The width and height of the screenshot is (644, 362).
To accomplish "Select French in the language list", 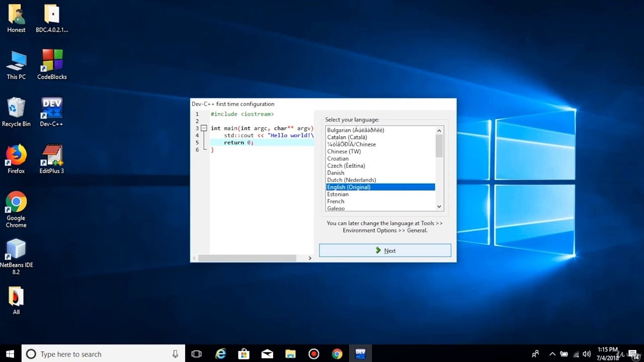I will (336, 201).
